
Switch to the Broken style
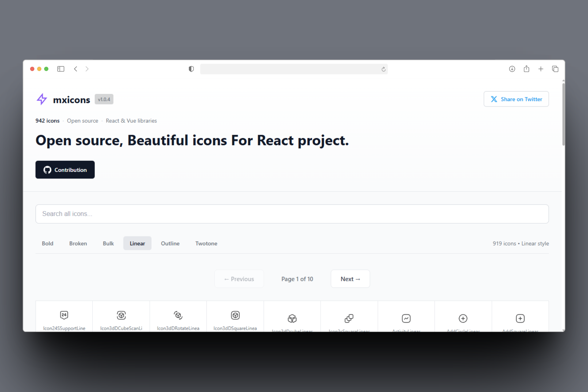click(x=78, y=243)
